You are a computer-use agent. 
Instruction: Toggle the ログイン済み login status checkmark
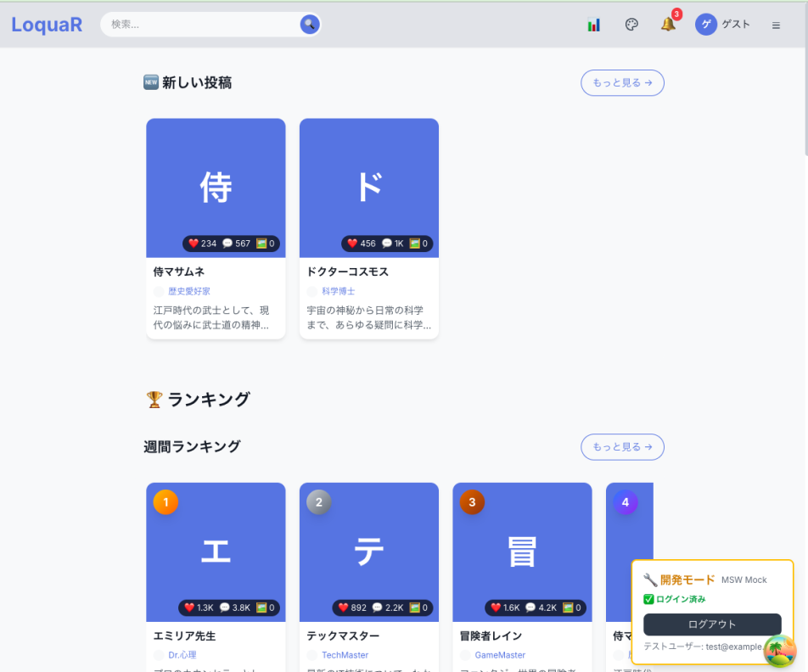[x=647, y=600]
